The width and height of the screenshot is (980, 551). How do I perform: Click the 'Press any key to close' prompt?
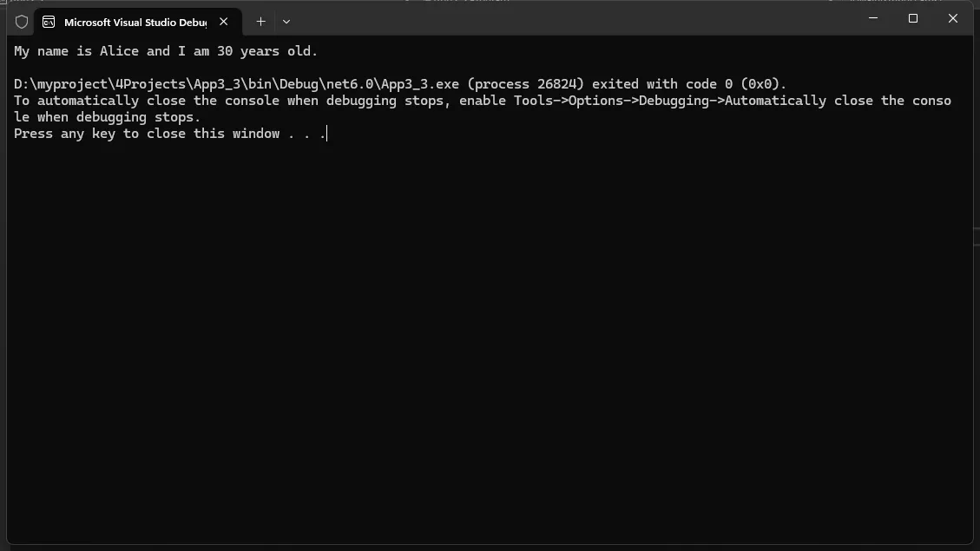pos(170,134)
